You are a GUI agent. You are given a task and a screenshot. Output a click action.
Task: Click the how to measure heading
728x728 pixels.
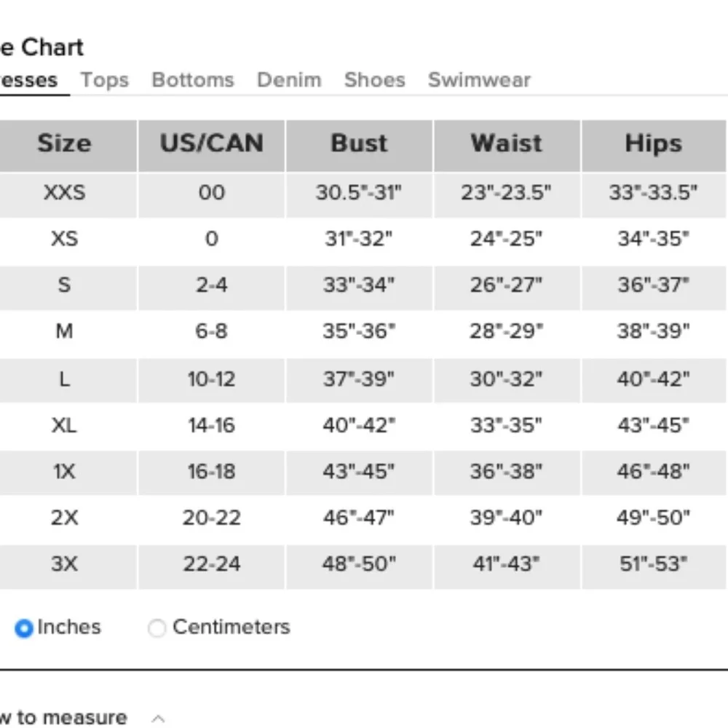63,717
